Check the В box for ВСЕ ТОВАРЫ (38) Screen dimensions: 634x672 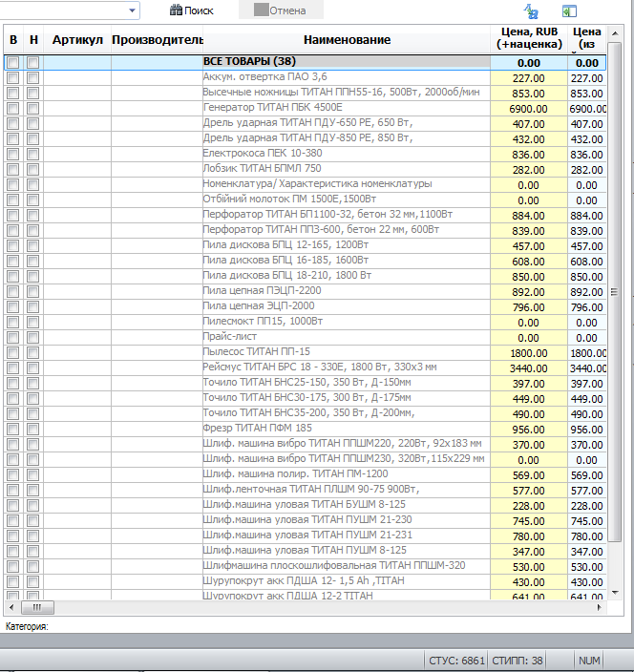(12, 63)
